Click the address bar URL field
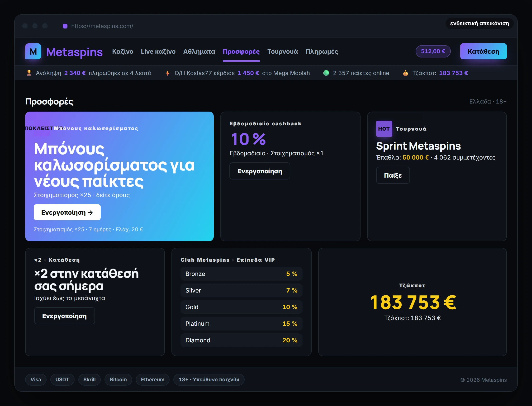 pos(102,26)
